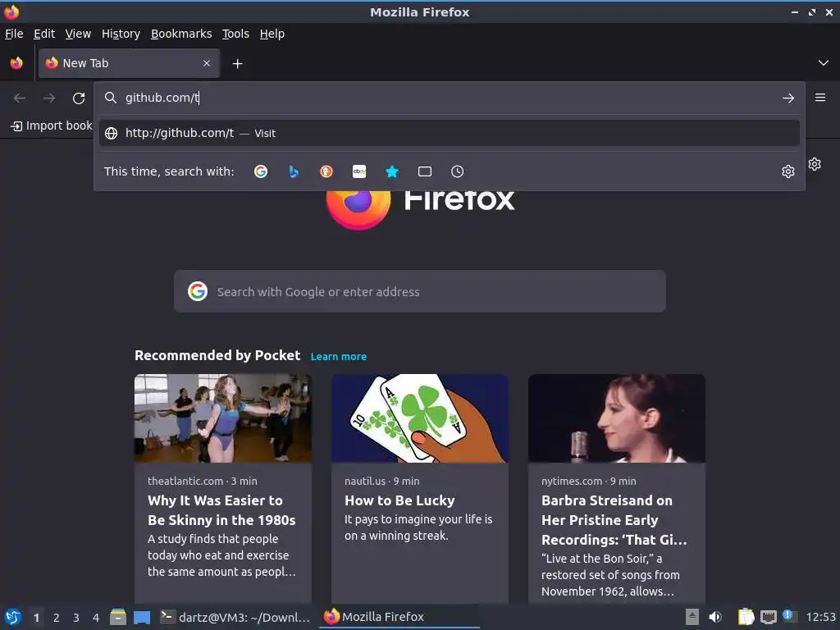This screenshot has height=630, width=840.
Task: Click theatlantic.com source text
Action: pos(185,481)
